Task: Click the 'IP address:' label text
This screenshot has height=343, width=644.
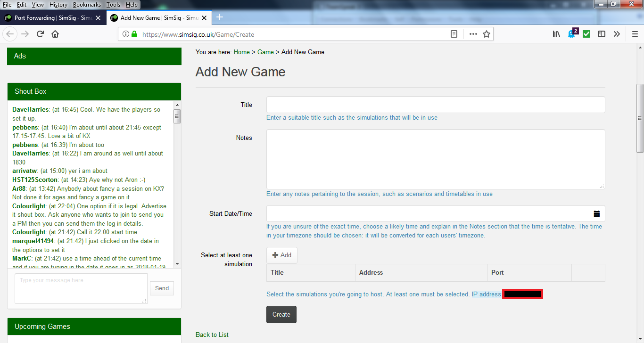Action: coord(487,294)
